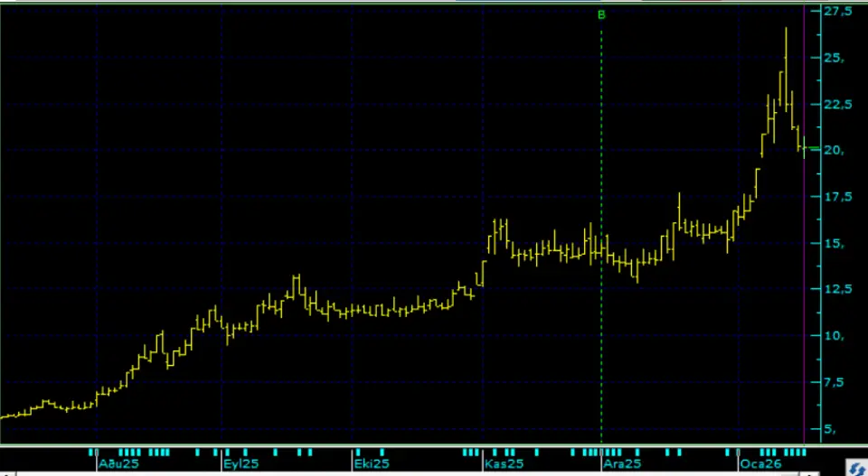Image resolution: width=868 pixels, height=476 pixels.
Task: Select the 10 price label on right axis
Action: click(833, 335)
